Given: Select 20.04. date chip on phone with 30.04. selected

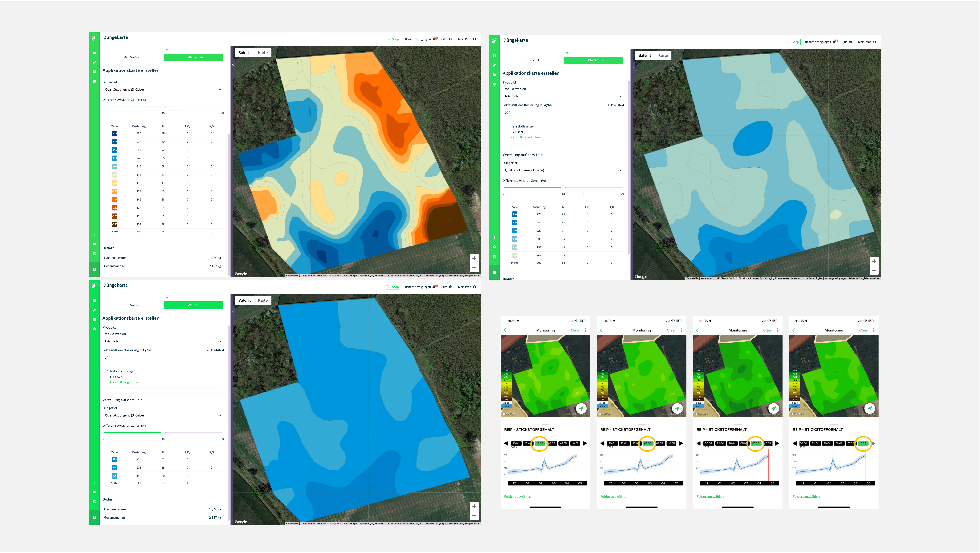Looking at the screenshot, I should click(x=516, y=443).
